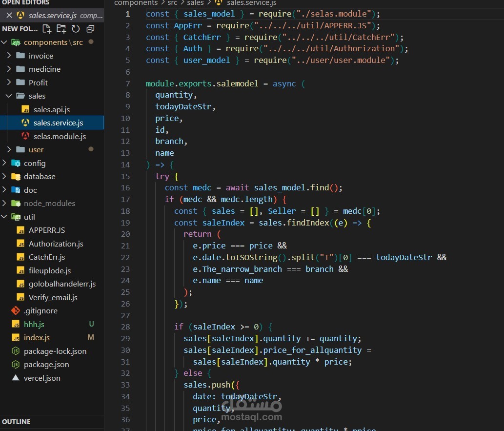Select sales.service.js in the file tree
Screen dimensions: 504x431
click(52, 123)
